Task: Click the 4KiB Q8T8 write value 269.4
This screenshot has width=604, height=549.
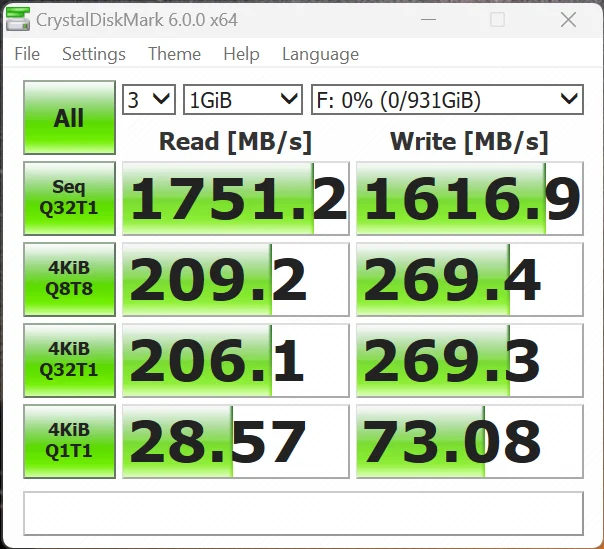Action: (469, 280)
